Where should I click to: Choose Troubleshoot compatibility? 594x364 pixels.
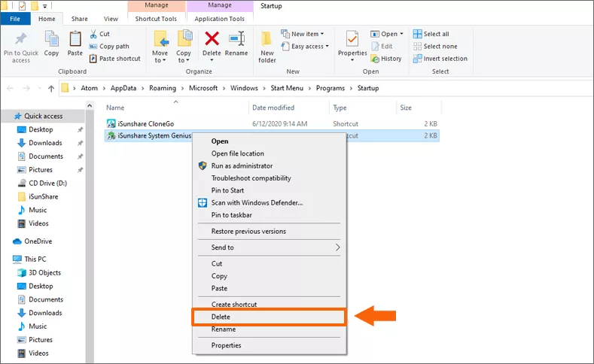pyautogui.click(x=270, y=178)
